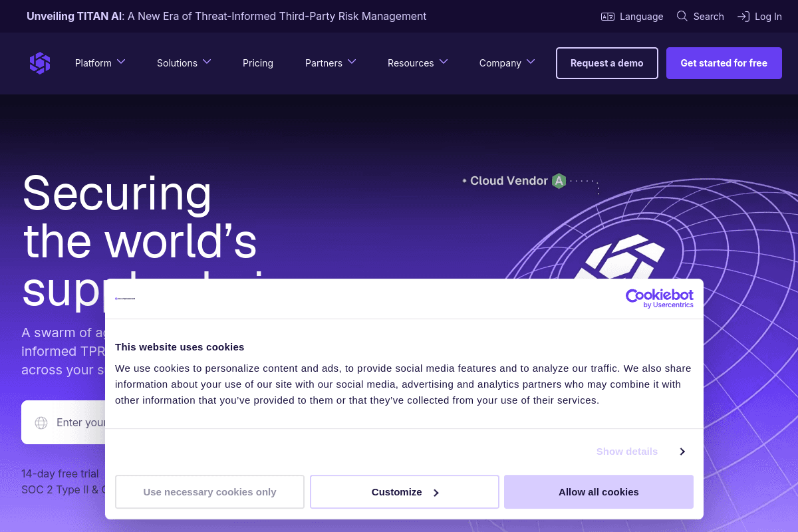
Task: Click the Customize cookies button
Action: coord(404,492)
